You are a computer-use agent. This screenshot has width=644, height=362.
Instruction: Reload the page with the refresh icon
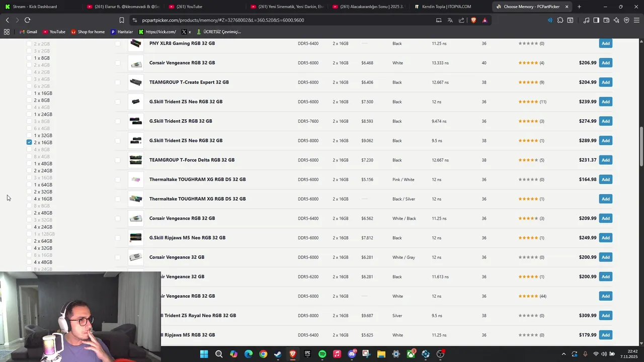click(27, 20)
